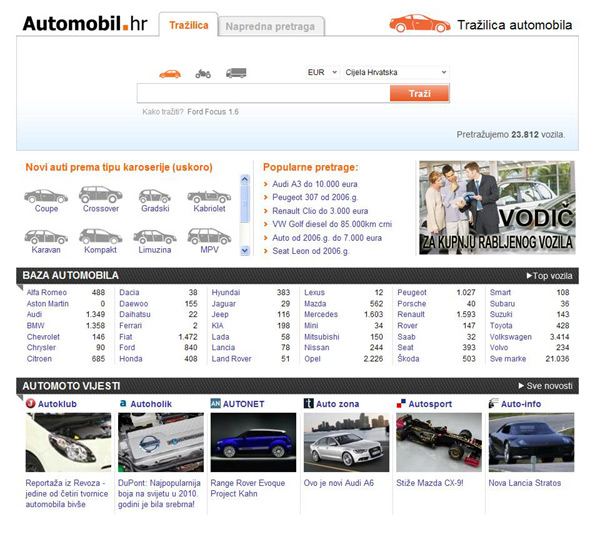
Task: Open 'Auto od 2006.g. do 7.000 eura' search
Action: (327, 238)
